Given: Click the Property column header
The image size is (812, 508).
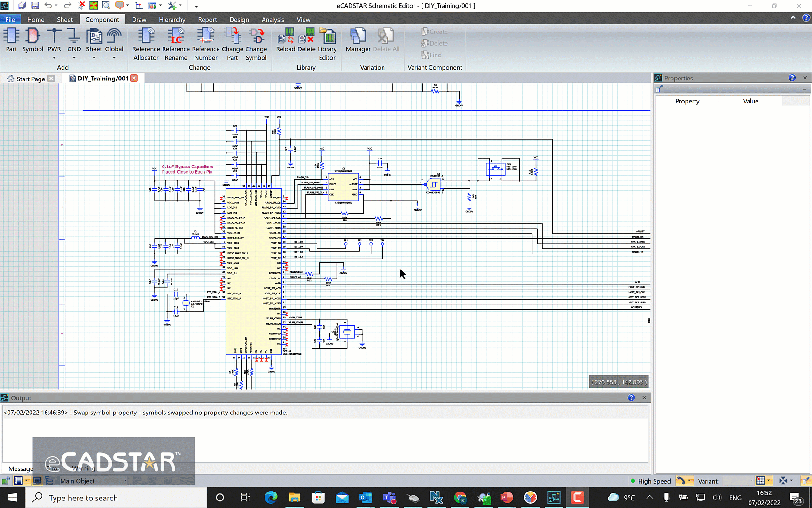Looking at the screenshot, I should pyautogui.click(x=687, y=101).
